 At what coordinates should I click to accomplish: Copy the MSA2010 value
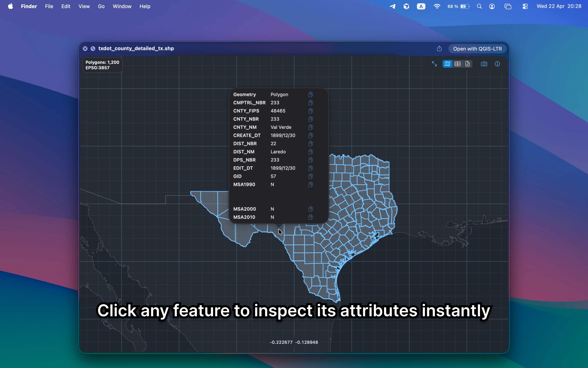click(311, 217)
